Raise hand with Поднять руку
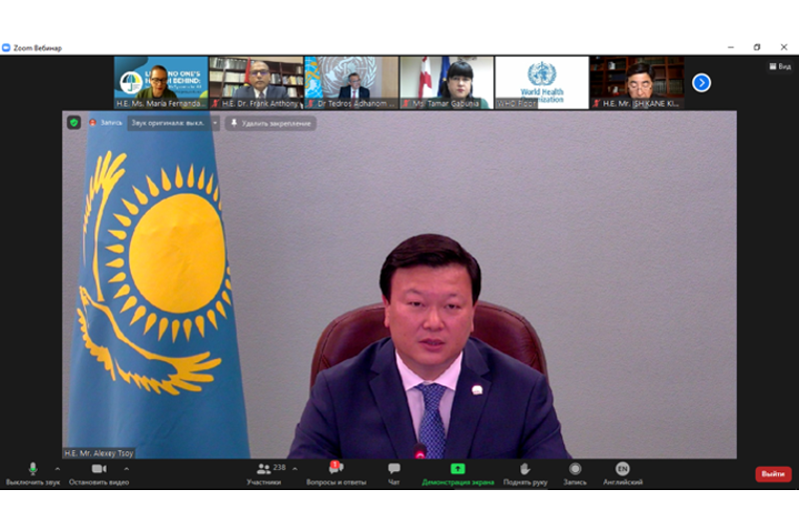The height and width of the screenshot is (532, 799). pos(525,469)
